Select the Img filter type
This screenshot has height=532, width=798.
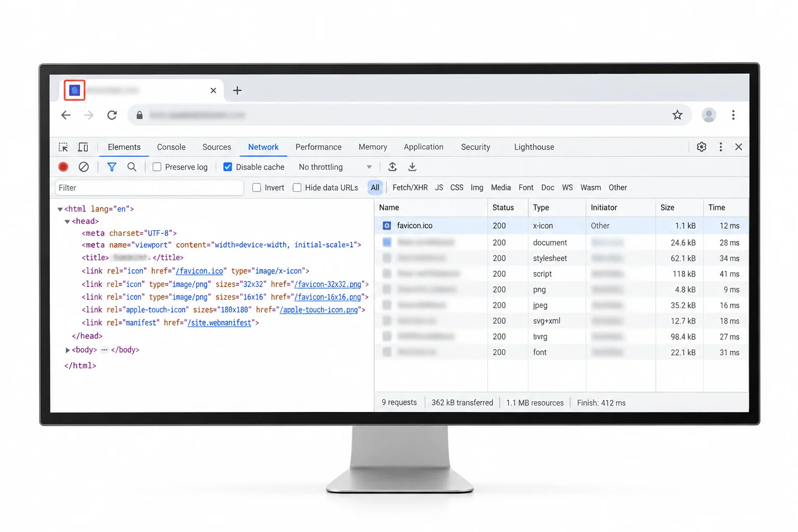point(477,188)
